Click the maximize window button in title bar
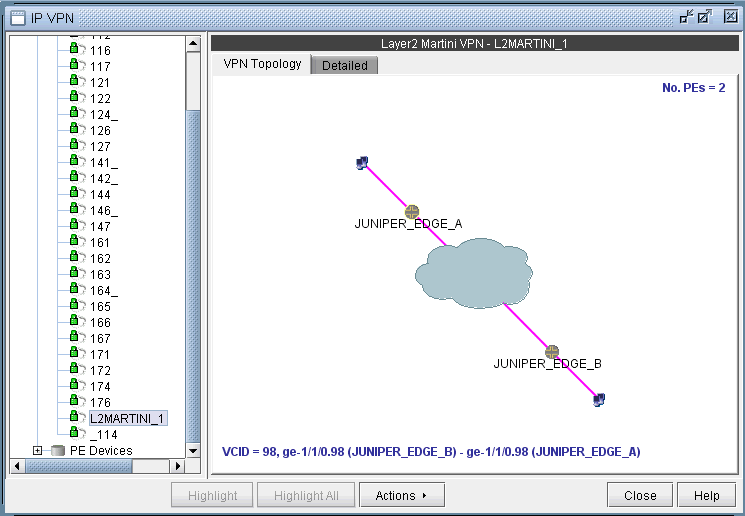 (x=705, y=17)
